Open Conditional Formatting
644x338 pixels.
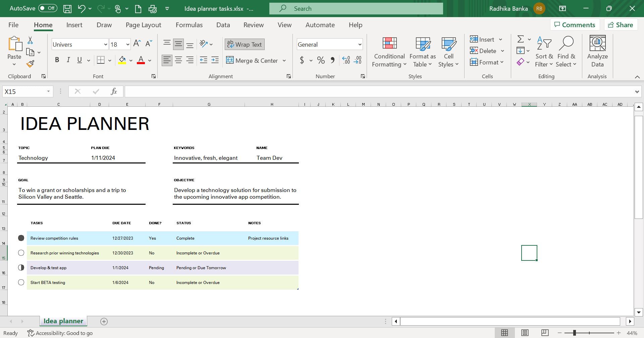[389, 51]
